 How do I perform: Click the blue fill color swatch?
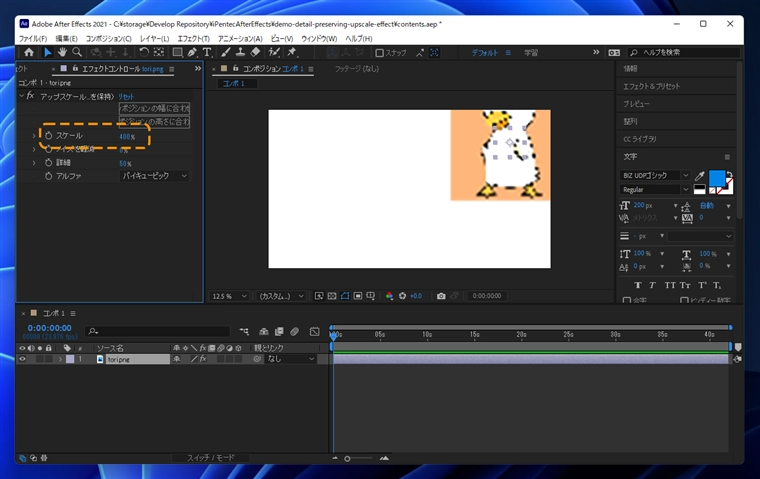click(717, 178)
